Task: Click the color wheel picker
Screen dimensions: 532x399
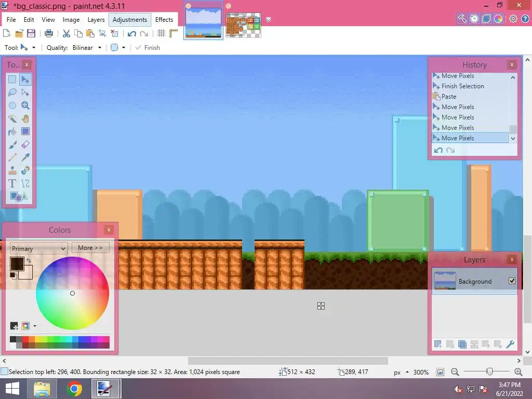Action: [x=72, y=293]
